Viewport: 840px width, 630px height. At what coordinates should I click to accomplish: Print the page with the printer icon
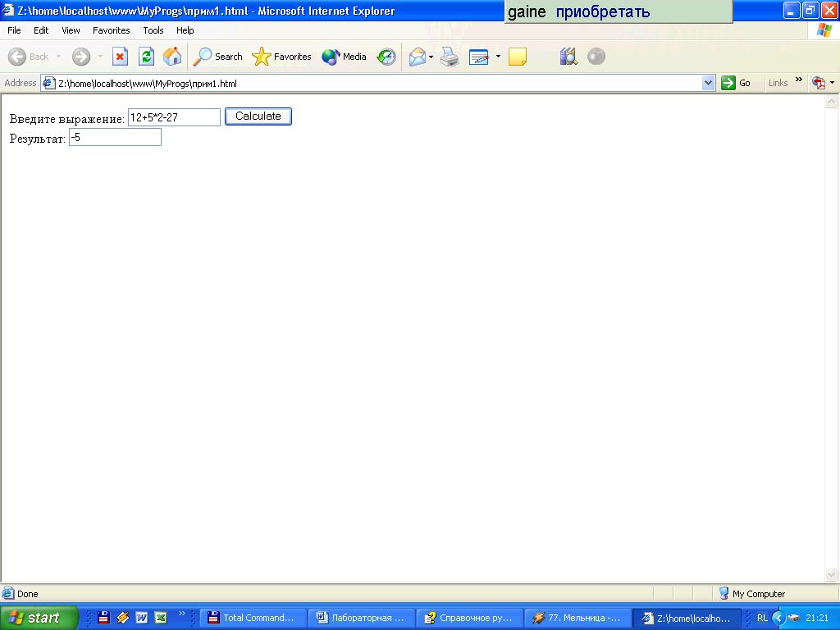(450, 57)
